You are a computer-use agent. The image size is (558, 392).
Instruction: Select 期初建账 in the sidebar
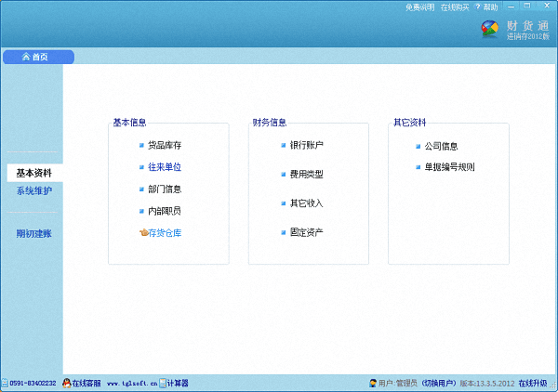pos(33,233)
